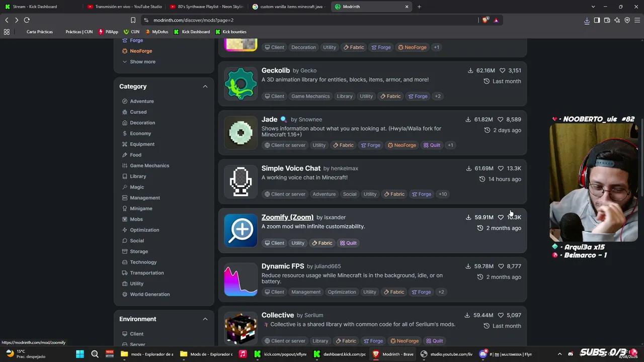
Task: Click the Dynamic FPS mod icon
Action: [240, 279]
